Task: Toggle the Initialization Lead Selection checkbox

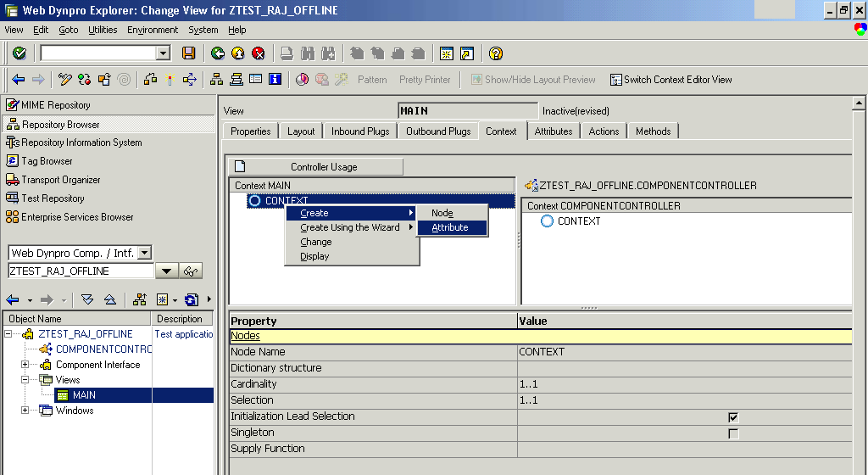Action: (x=733, y=417)
